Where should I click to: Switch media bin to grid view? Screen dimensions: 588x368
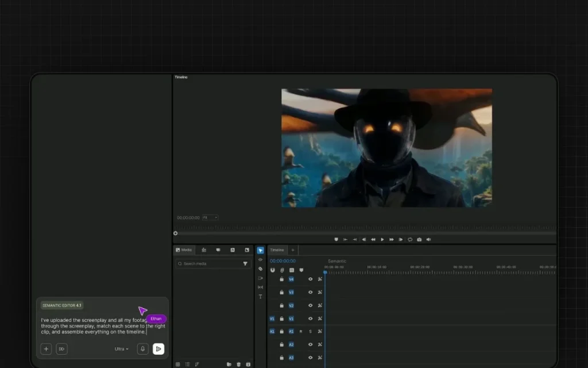pos(178,364)
